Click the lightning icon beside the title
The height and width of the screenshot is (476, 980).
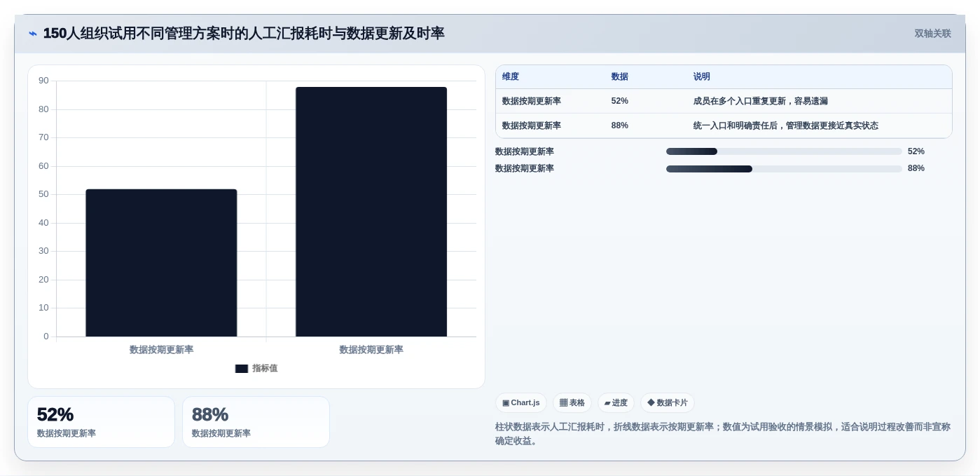click(33, 34)
